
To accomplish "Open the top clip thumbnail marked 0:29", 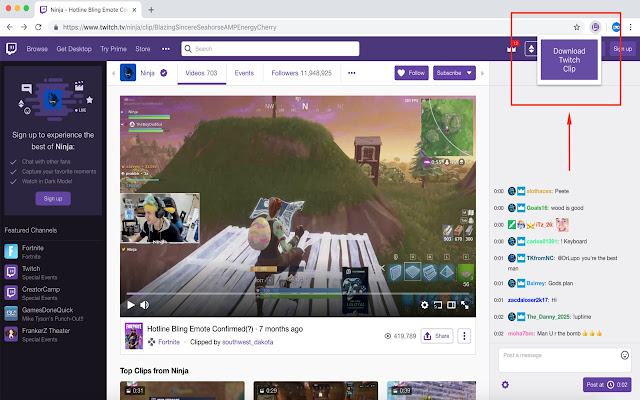I will (316, 391).
